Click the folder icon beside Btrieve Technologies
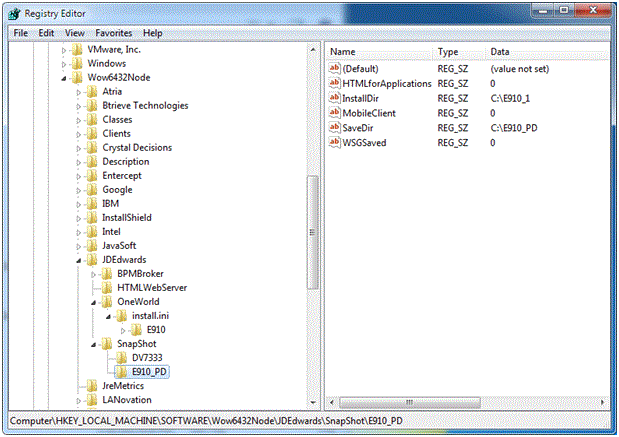The width and height of the screenshot is (619, 437). click(92, 106)
